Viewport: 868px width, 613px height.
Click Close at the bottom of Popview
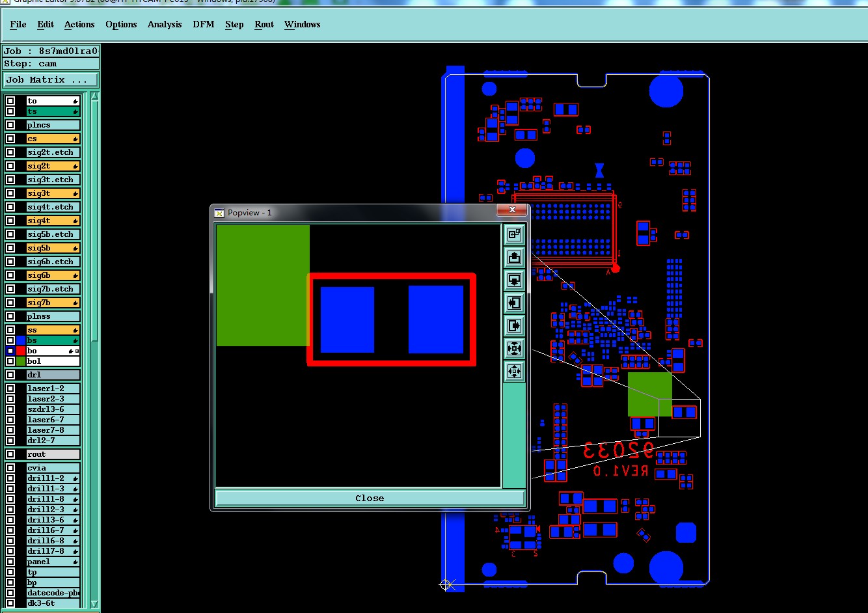pyautogui.click(x=370, y=498)
